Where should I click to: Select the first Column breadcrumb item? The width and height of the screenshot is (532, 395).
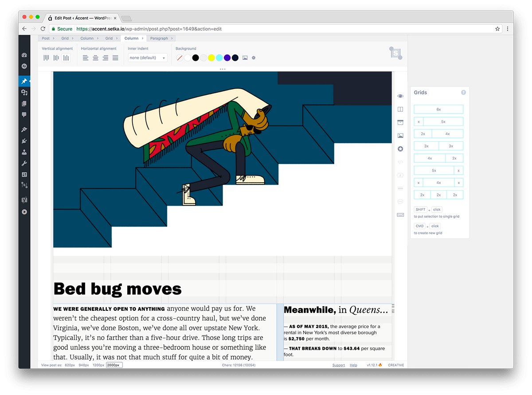click(87, 39)
